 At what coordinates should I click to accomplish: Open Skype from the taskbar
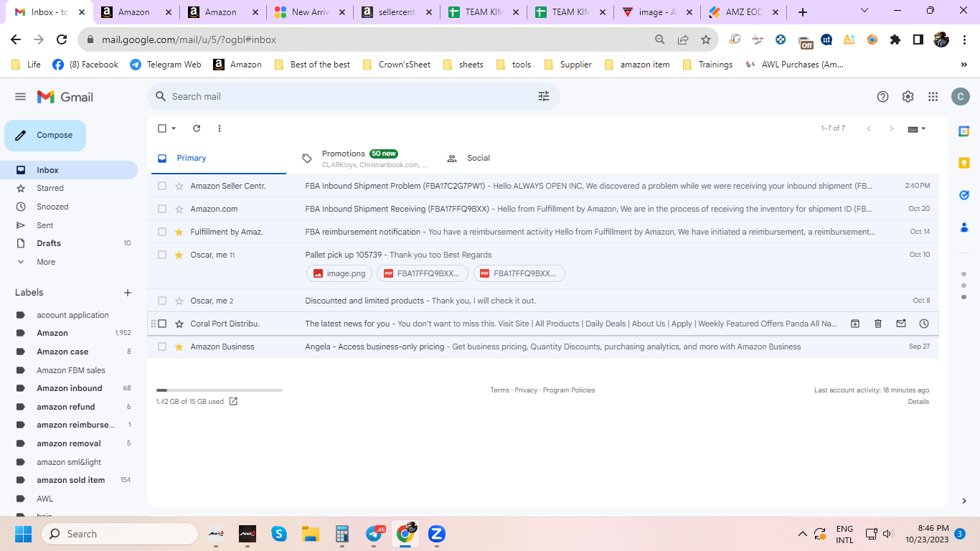tap(279, 534)
